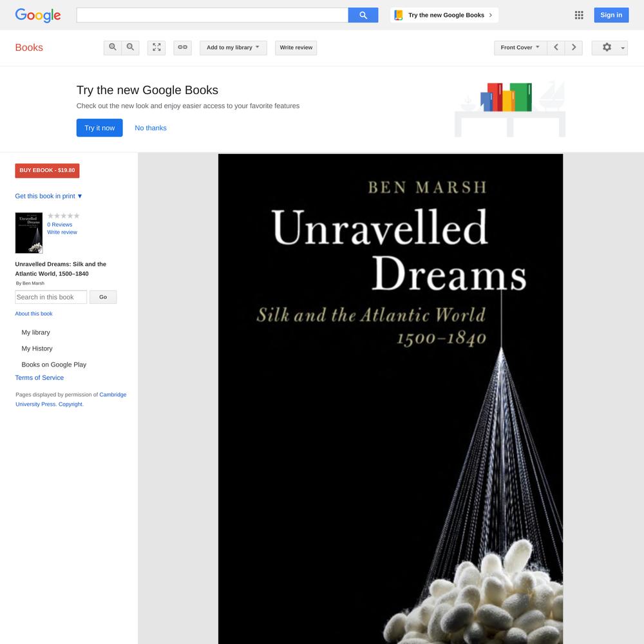
Task: Expand Get this book in print
Action: (48, 196)
